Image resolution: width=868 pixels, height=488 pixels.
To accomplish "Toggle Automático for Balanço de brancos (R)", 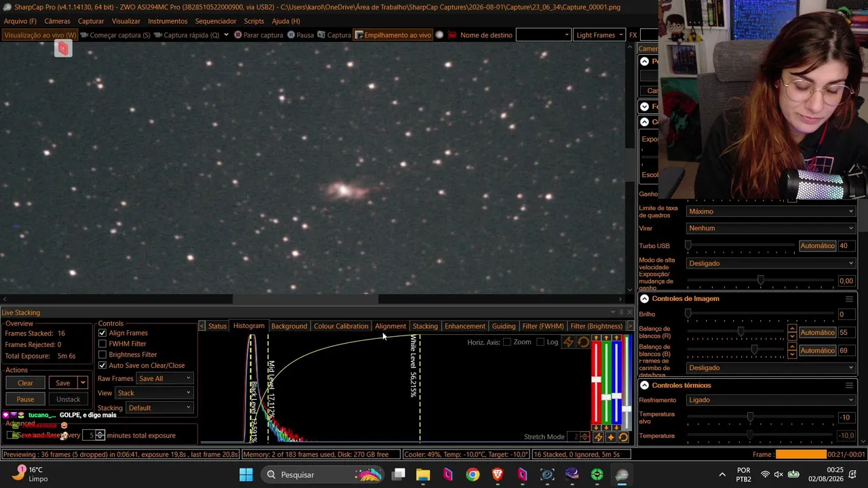I will pyautogui.click(x=817, y=333).
